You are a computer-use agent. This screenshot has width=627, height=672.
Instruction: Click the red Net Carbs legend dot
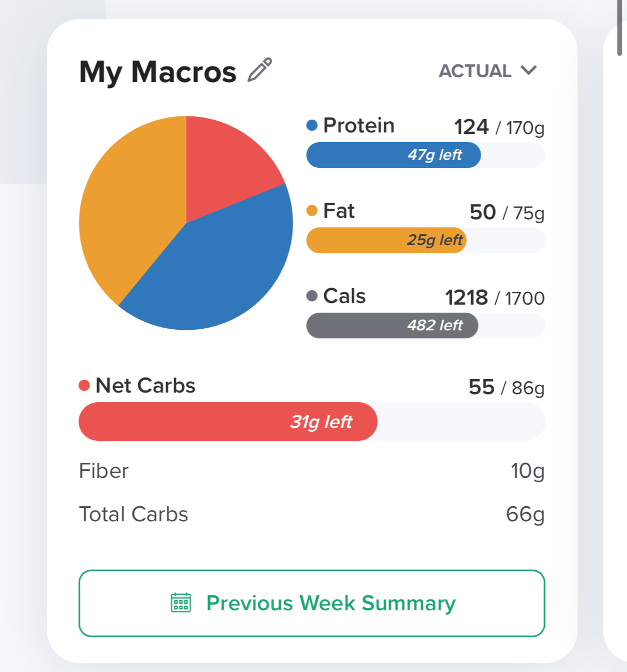(x=84, y=386)
